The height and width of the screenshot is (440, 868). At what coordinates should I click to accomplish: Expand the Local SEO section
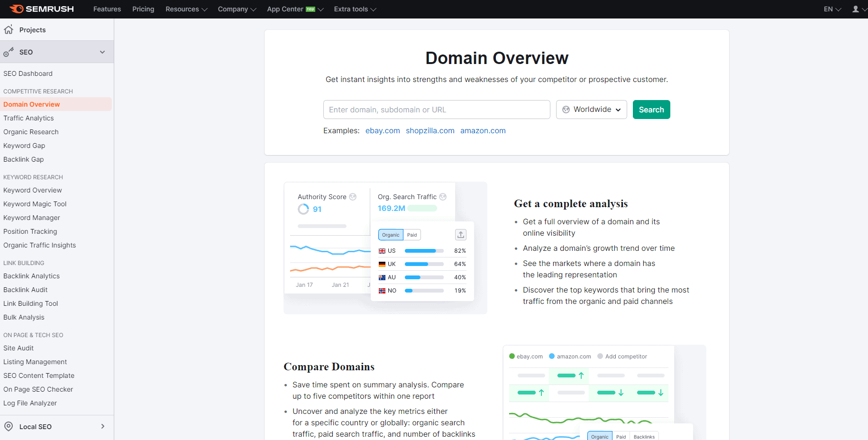pyautogui.click(x=102, y=426)
